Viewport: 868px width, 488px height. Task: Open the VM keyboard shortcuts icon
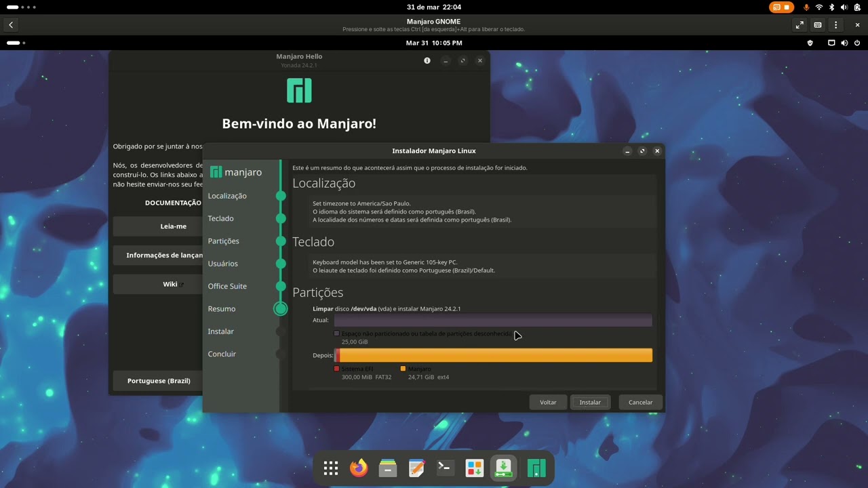pyautogui.click(x=818, y=25)
